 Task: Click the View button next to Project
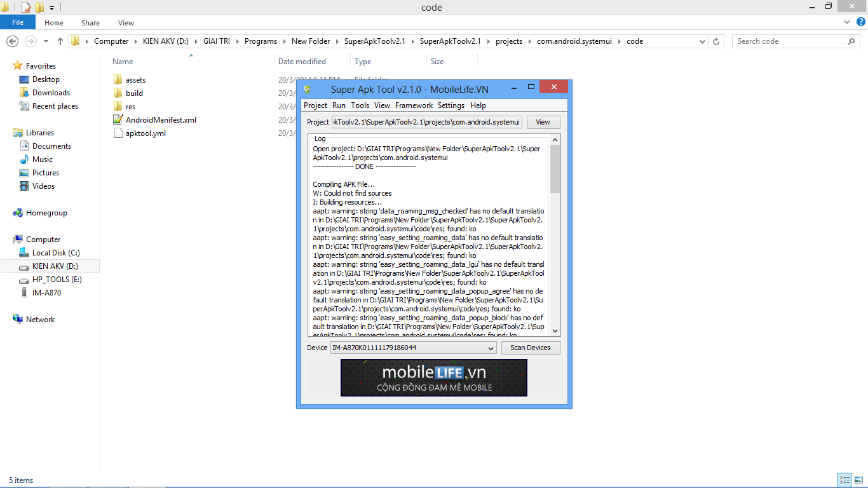(543, 122)
